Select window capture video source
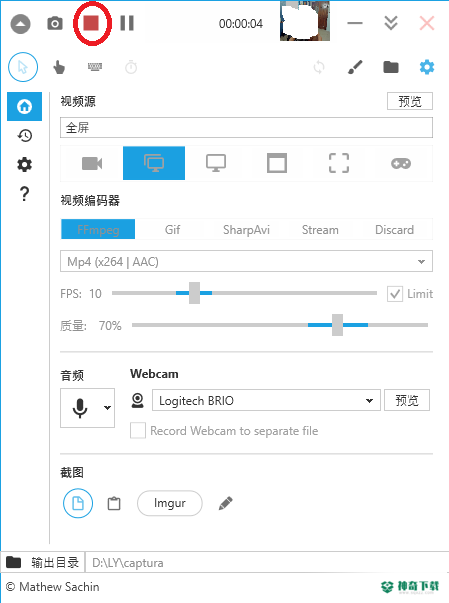The width and height of the screenshot is (449, 603). (277, 163)
